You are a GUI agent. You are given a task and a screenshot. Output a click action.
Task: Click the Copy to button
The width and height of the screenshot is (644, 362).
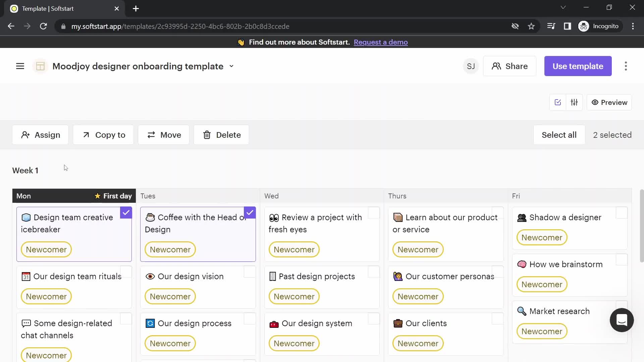click(x=103, y=135)
